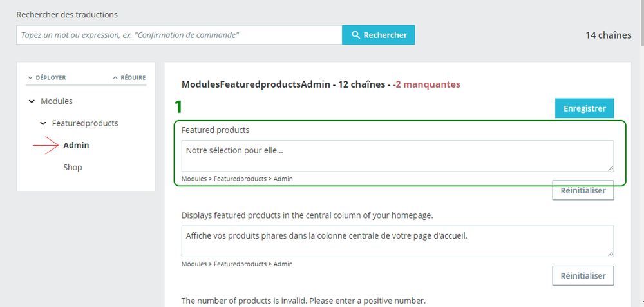Collapse all tree items with Réduire

(x=129, y=78)
